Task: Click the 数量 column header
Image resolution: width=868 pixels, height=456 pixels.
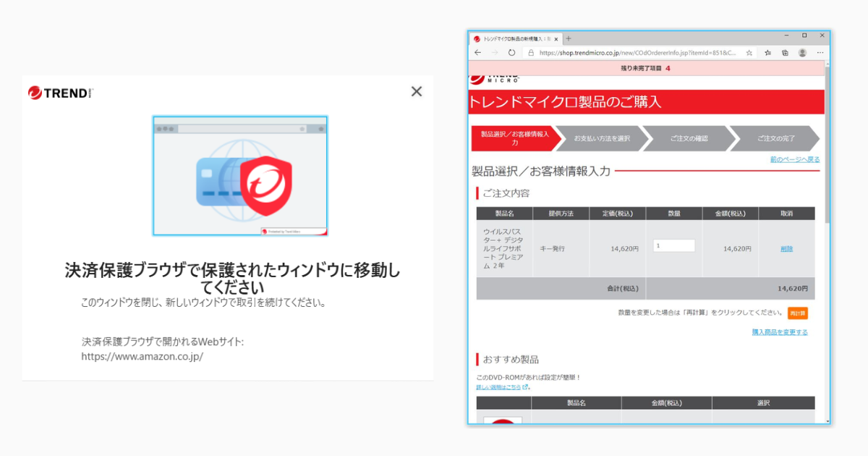Action: click(674, 214)
